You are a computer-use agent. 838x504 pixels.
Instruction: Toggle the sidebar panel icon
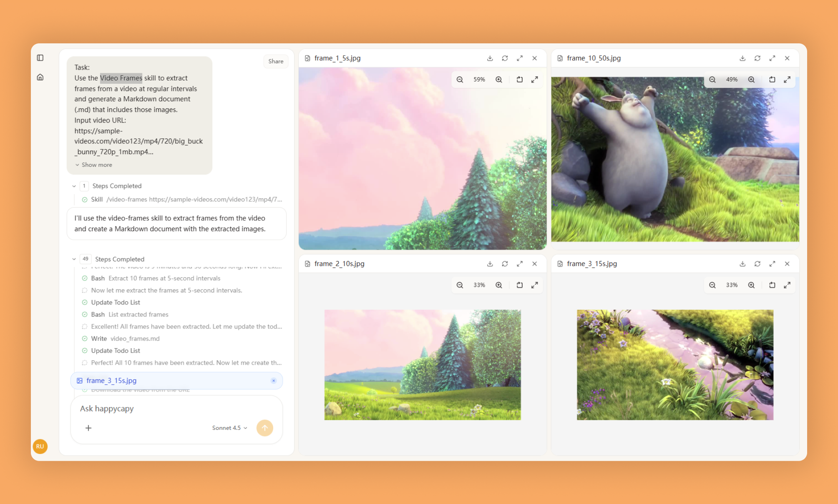coord(40,58)
